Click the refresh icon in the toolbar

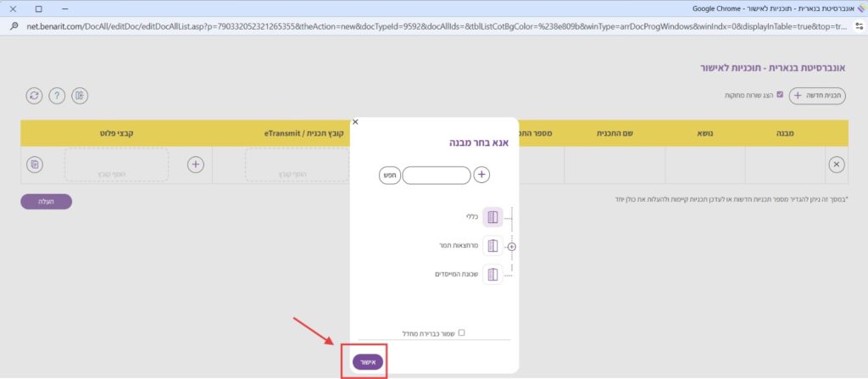click(x=34, y=96)
